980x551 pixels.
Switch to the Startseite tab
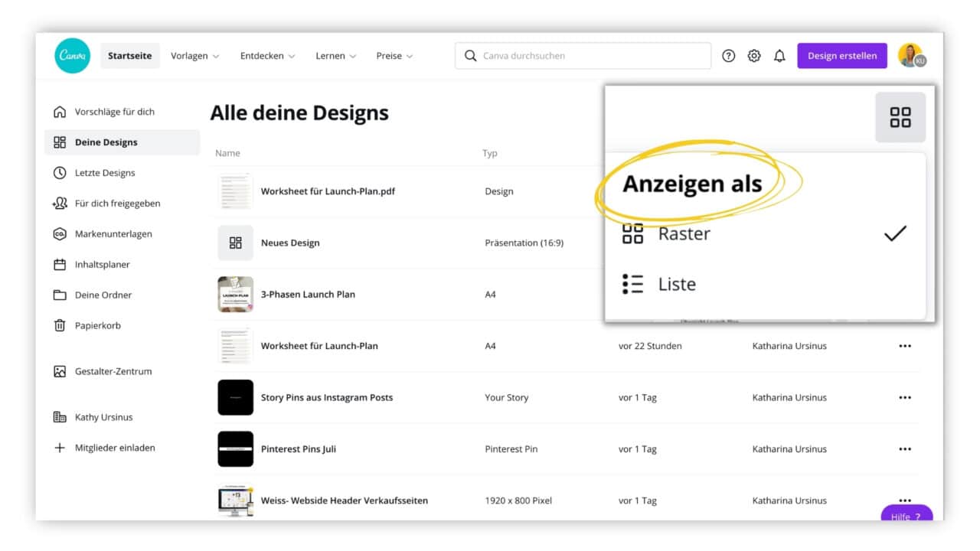(x=129, y=55)
